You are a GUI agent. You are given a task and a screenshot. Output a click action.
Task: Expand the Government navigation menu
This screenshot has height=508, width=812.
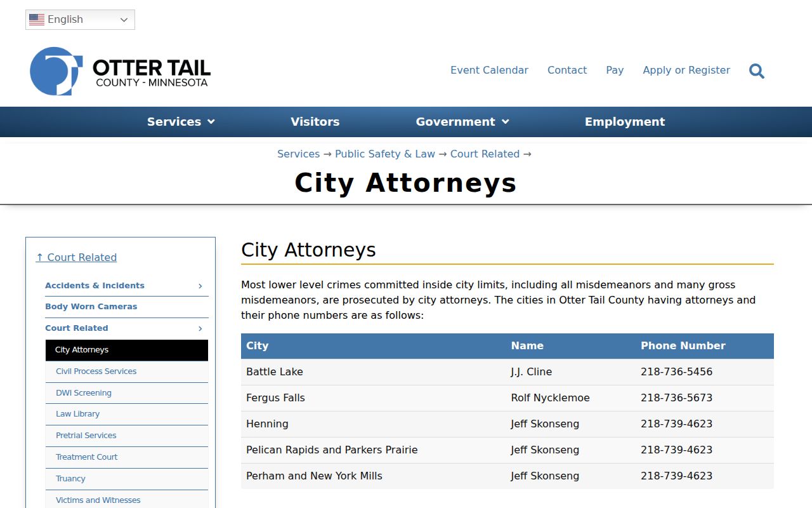(x=462, y=122)
